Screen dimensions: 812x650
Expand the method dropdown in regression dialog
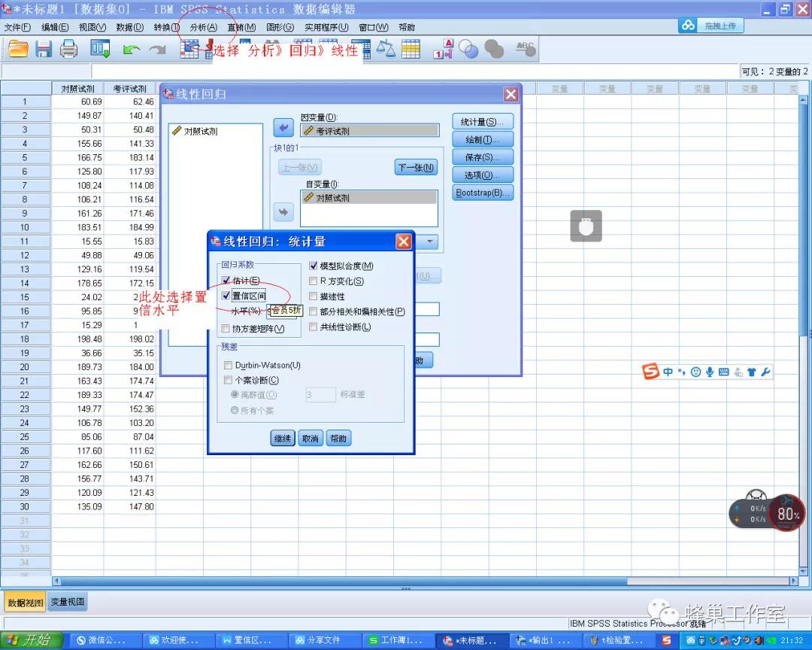pyautogui.click(x=431, y=241)
